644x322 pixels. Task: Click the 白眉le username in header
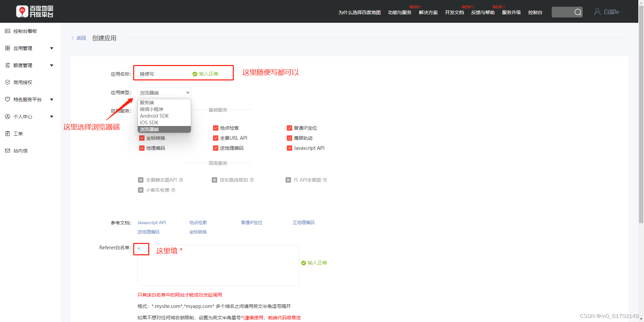tap(611, 12)
